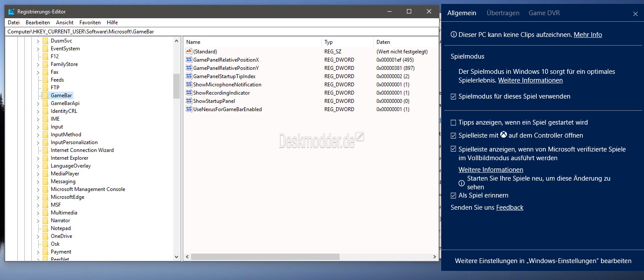Select the Allgemein tab

(462, 13)
